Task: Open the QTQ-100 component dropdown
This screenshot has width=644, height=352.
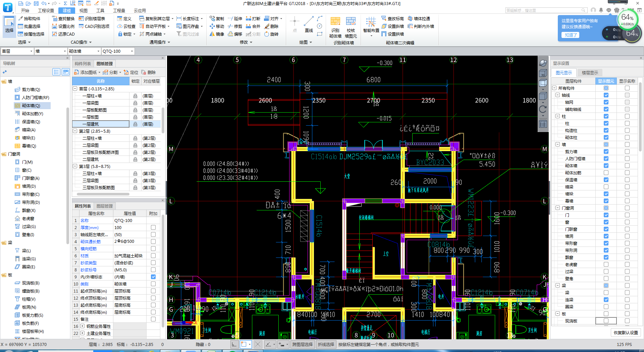Action: pyautogui.click(x=118, y=51)
